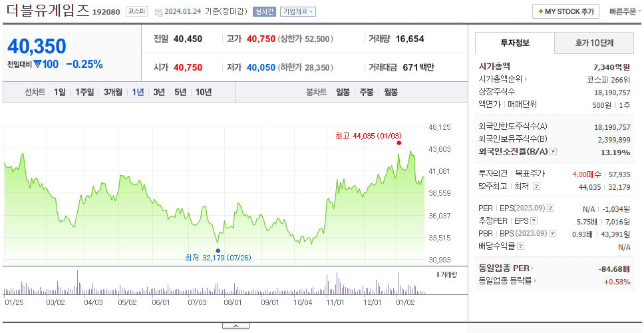This screenshot has height=333, width=644.
Task: Click the +0.58% industry change value
Action: tap(617, 282)
